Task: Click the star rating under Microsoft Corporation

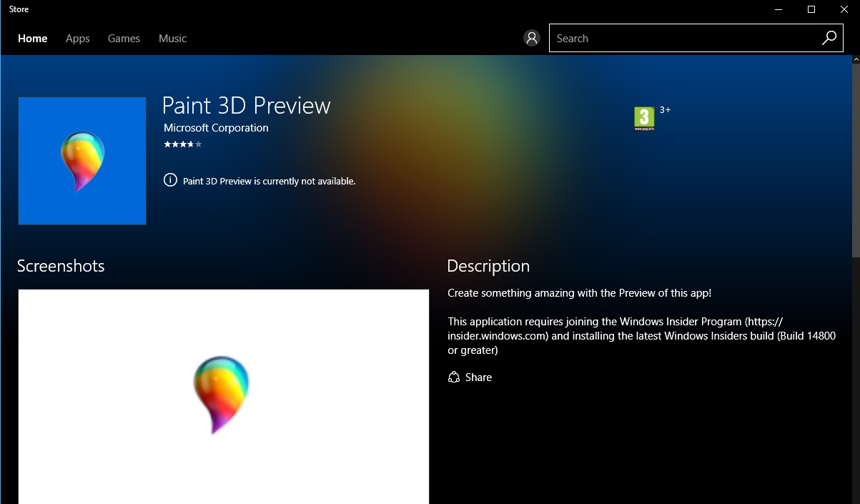Action: pyautogui.click(x=183, y=144)
